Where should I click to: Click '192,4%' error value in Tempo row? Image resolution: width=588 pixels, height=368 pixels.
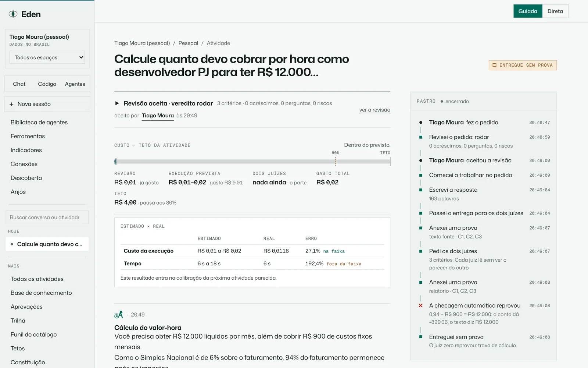(x=314, y=263)
